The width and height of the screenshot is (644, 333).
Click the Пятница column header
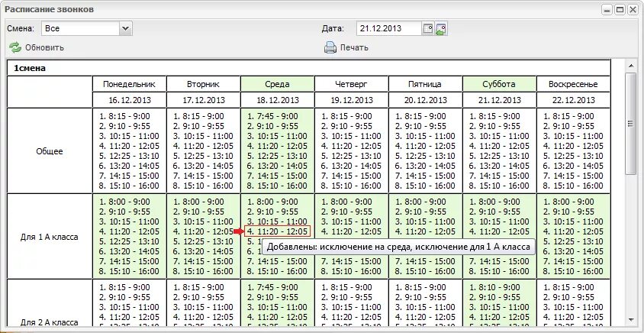(425, 84)
